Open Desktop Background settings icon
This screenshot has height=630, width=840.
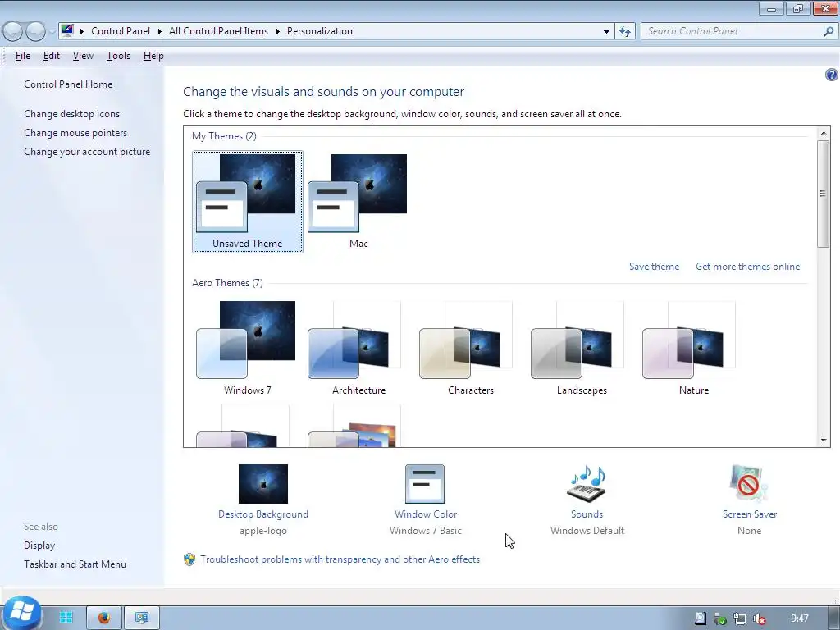263,484
